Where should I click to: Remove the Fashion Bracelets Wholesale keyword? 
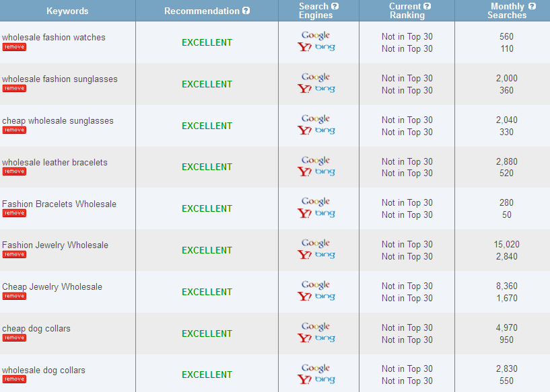coord(14,213)
